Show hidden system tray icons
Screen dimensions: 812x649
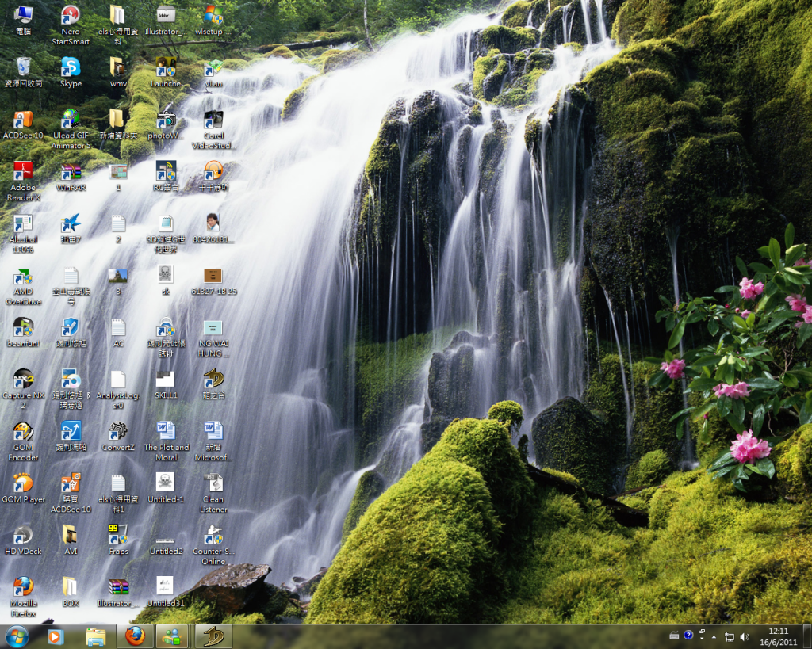pos(714,636)
